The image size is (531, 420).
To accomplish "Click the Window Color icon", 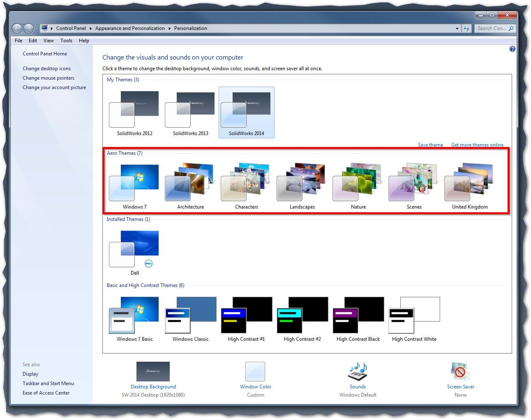I will 255,372.
